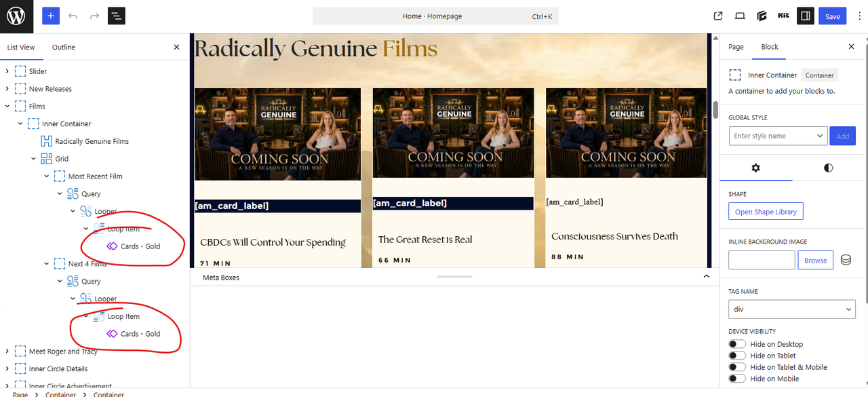Open the device preview laptop icon
This screenshot has width=868, height=397.
(740, 16)
